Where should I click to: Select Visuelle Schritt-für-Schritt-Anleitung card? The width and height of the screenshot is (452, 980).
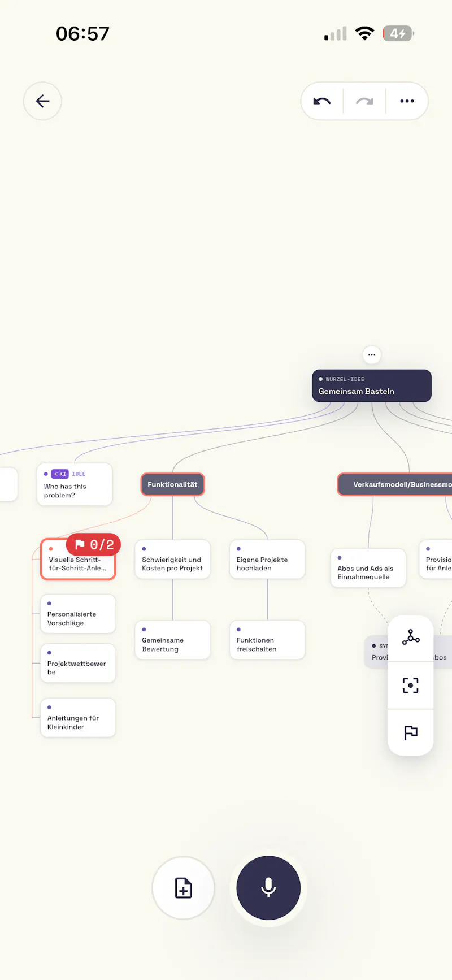point(78,560)
